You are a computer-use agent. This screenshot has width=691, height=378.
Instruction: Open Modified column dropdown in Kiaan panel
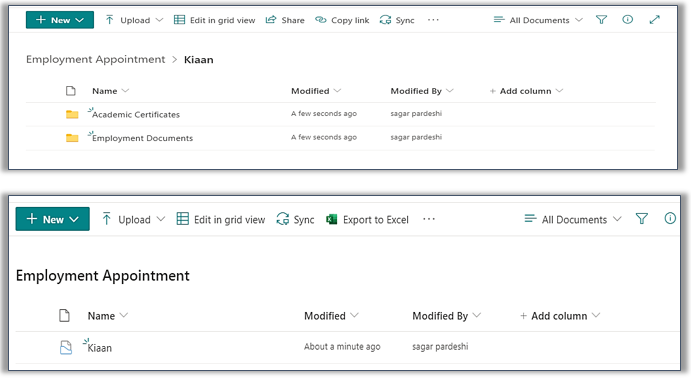[x=316, y=91]
